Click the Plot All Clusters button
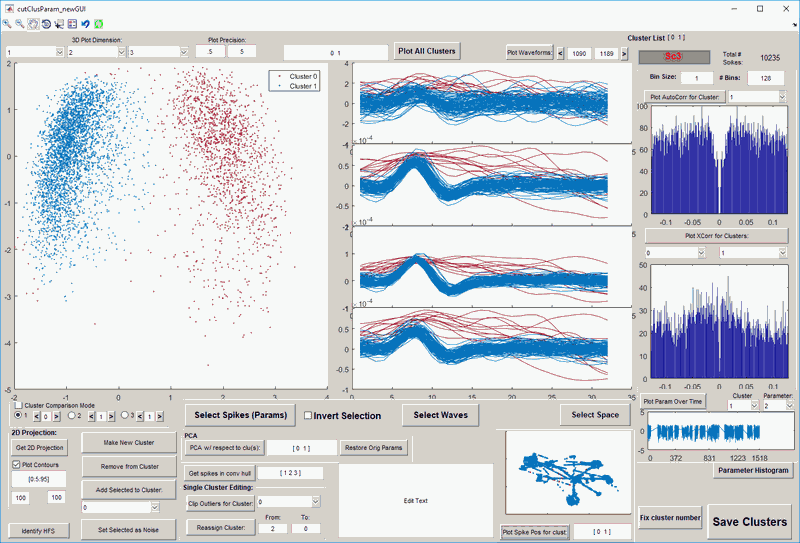This screenshot has height=543, width=800. 426,52
